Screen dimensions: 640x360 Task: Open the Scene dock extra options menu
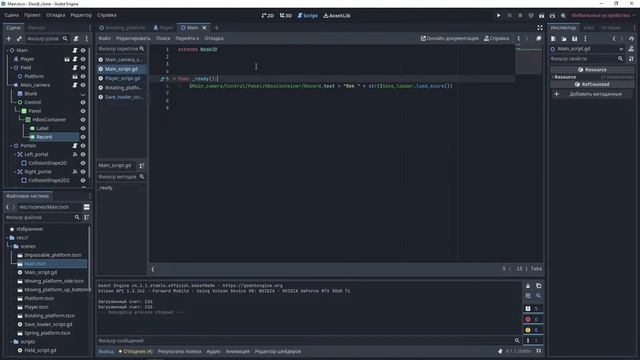[87, 39]
